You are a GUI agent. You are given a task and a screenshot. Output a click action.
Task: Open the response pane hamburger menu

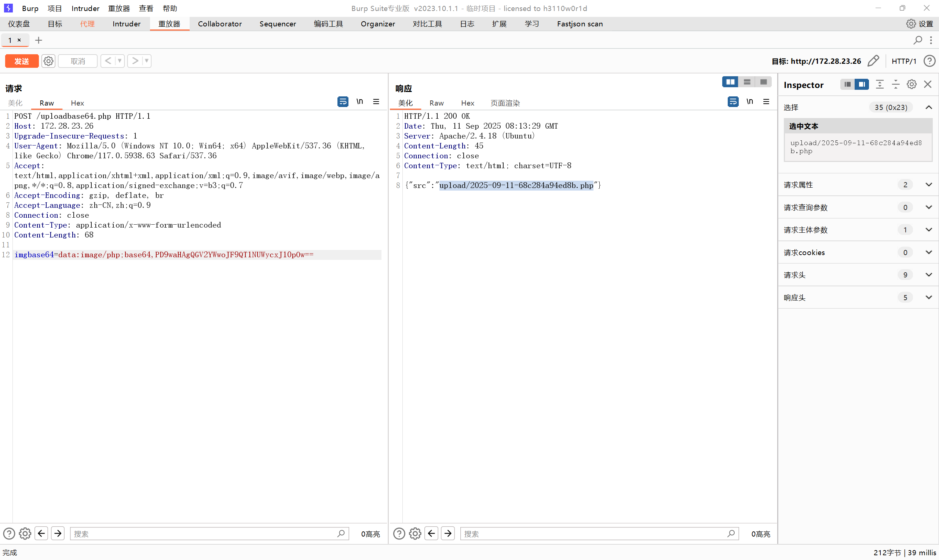coord(766,102)
